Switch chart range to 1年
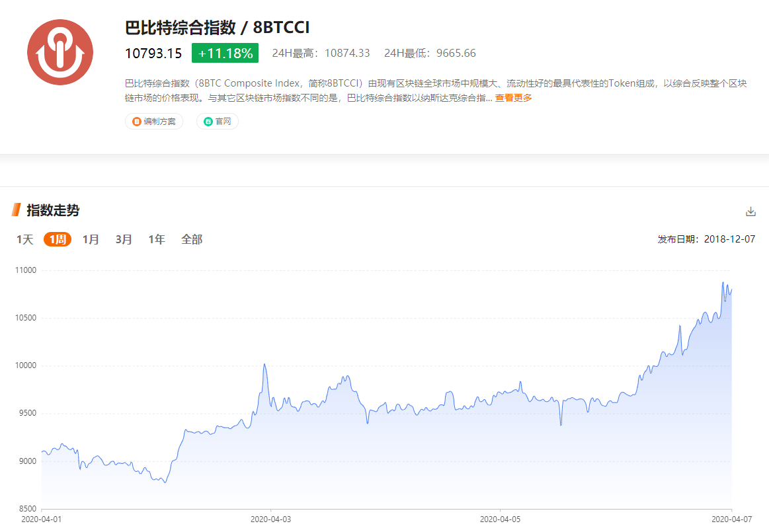 [157, 239]
